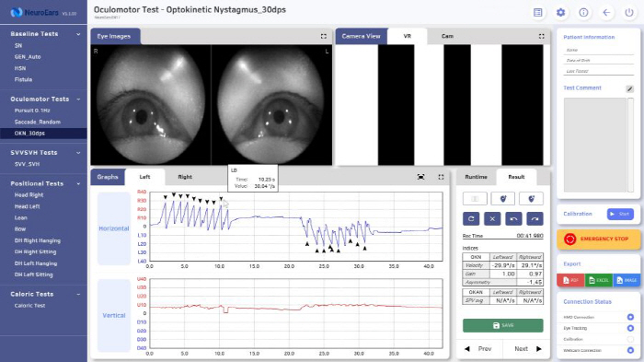Toggle Calibration status indicator

coord(630,339)
